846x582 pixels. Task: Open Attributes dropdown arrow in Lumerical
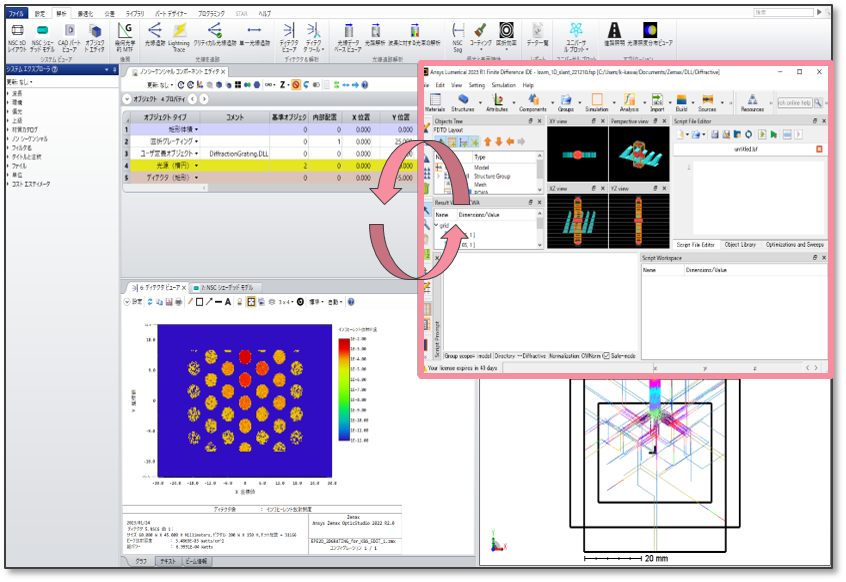514,102
